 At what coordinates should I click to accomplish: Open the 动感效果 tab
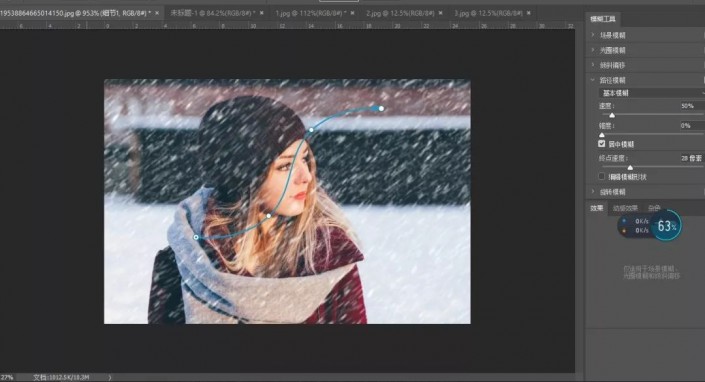point(625,208)
